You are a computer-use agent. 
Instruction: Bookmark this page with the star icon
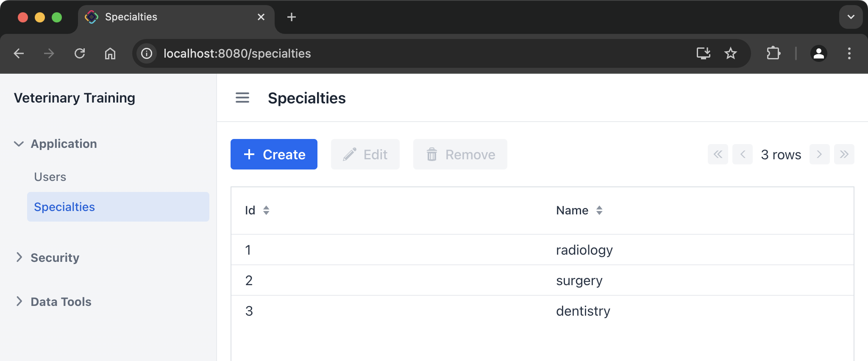tap(730, 53)
